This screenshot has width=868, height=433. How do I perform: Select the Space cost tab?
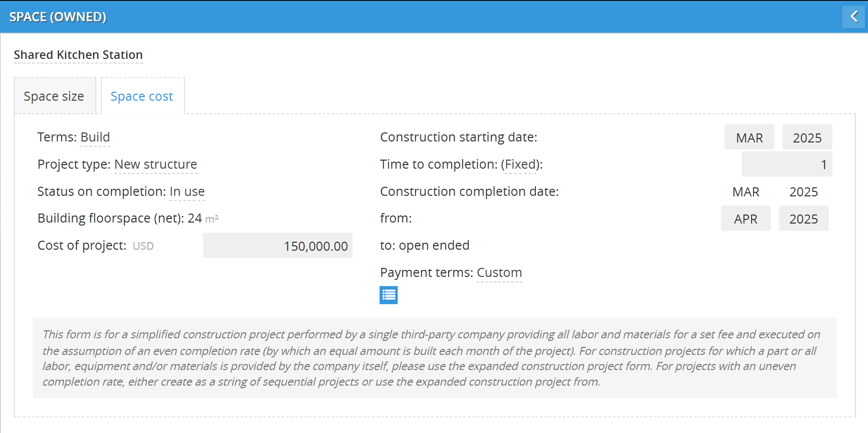142,96
